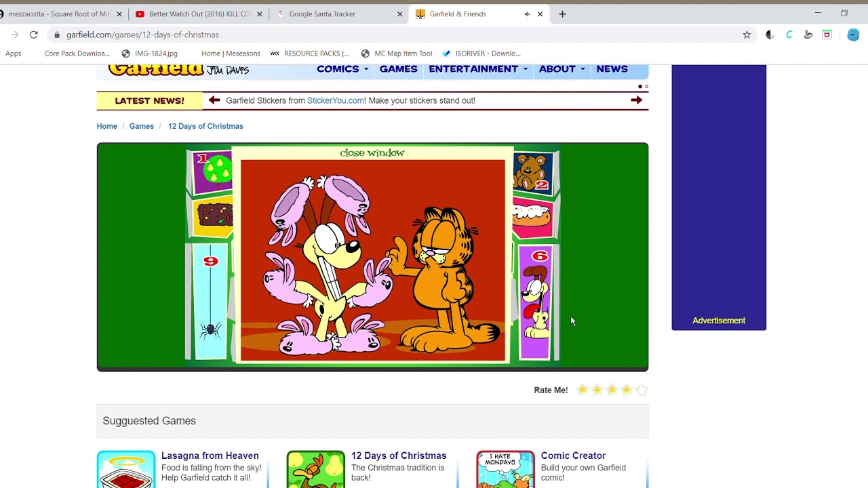
Task: Close the mezzacotta tab
Action: 119,14
